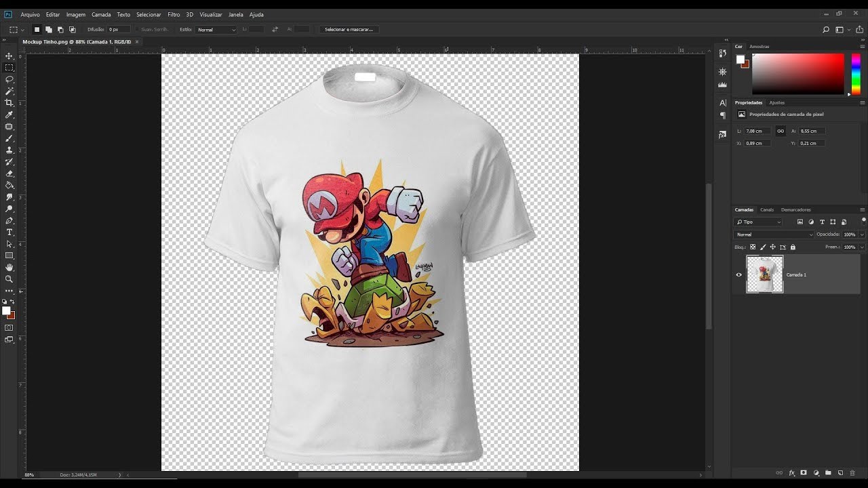Open the search icon in options bar
Screen dimensions: 868x488
point(826,30)
